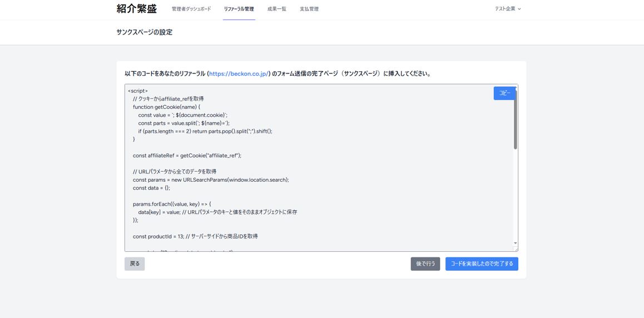The width and height of the screenshot is (644, 318).
Task: Click the code box scroll down arrow
Action: pos(515,243)
